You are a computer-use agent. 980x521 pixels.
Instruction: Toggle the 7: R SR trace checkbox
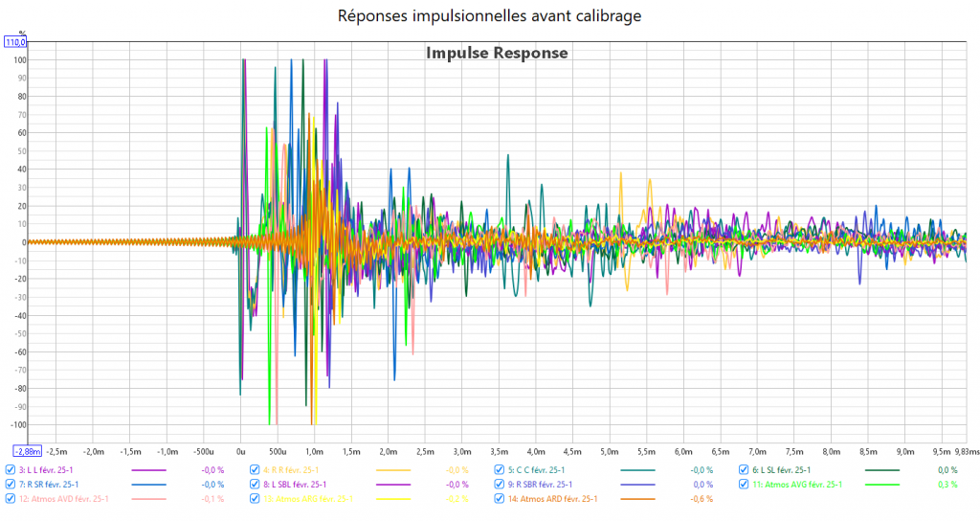click(11, 485)
